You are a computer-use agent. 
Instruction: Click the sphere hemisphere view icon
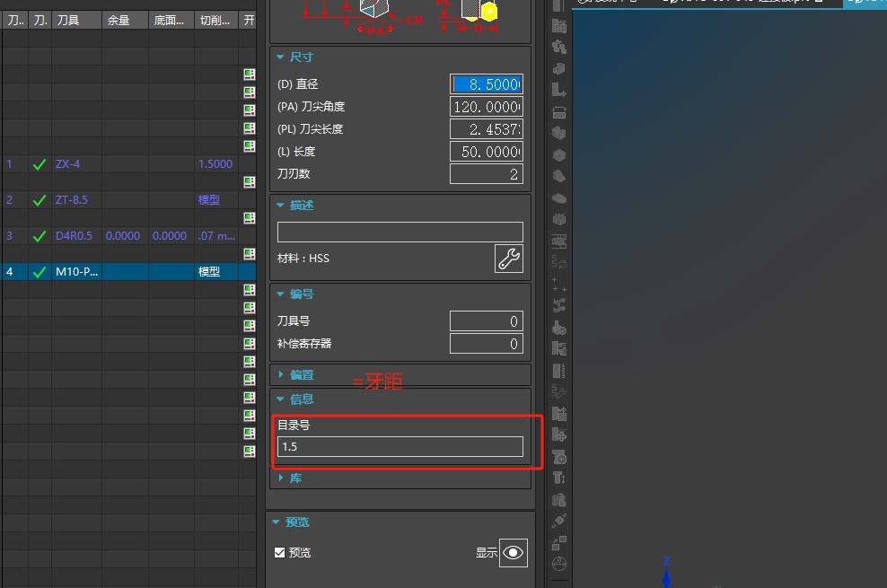[559, 564]
